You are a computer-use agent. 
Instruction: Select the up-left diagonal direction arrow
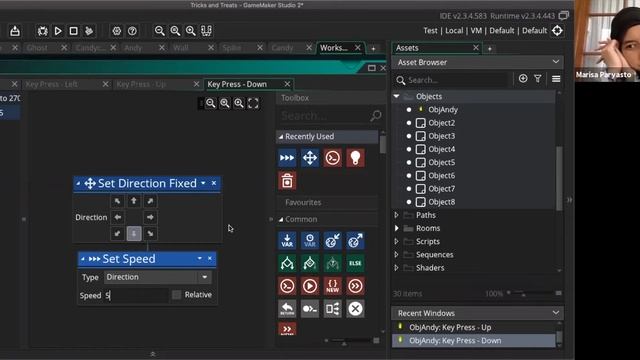[118, 201]
